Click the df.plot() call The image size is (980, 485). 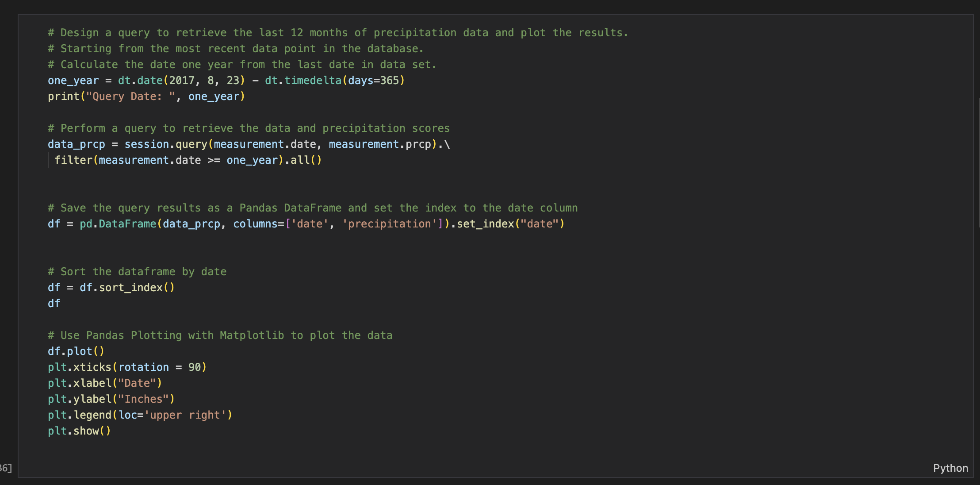point(75,351)
